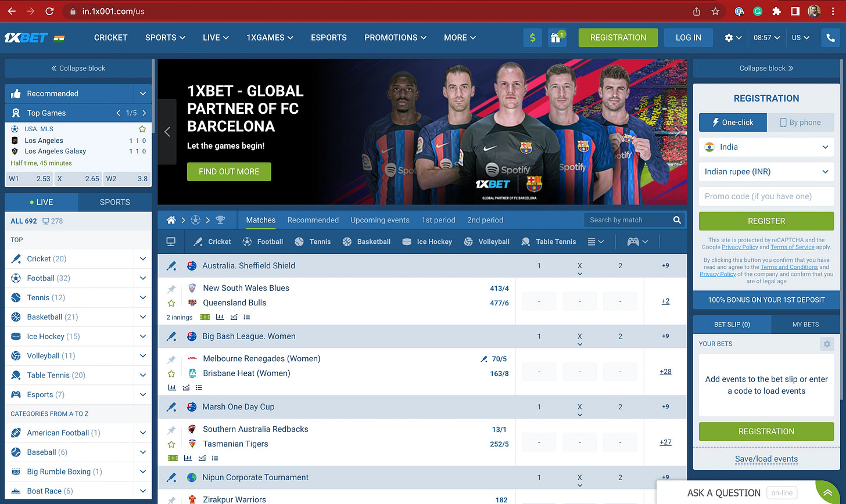This screenshot has height=504, width=846.
Task: Click the Search by match field
Action: (627, 220)
